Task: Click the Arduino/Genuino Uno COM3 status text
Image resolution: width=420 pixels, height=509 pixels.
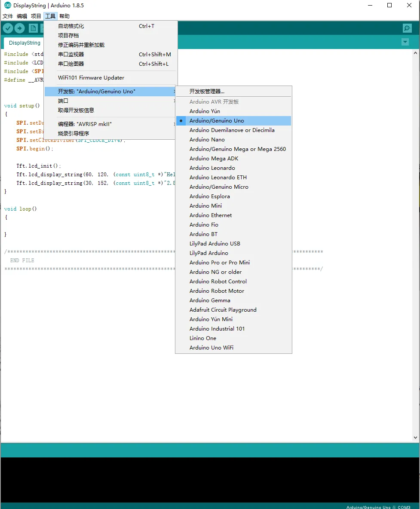Action: coord(378,507)
